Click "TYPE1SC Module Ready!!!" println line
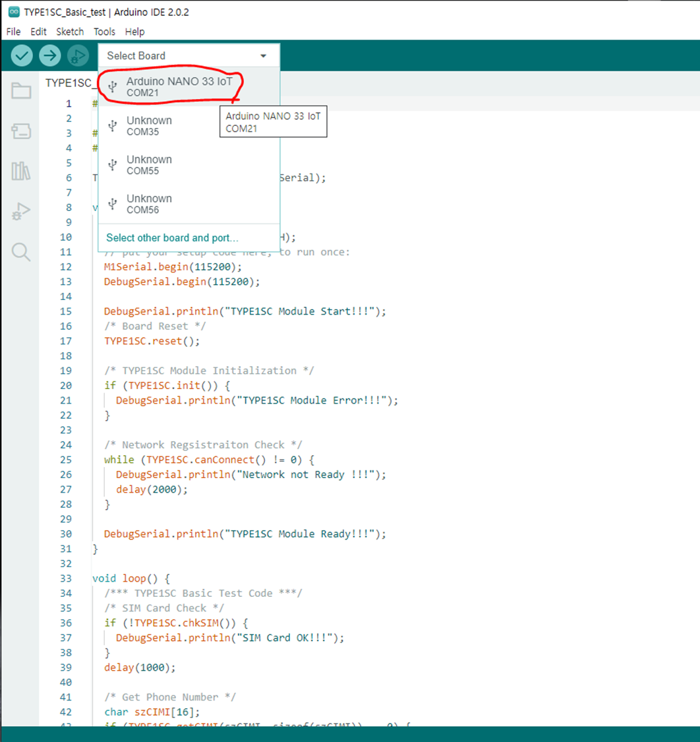Image resolution: width=700 pixels, height=742 pixels. tap(245, 534)
